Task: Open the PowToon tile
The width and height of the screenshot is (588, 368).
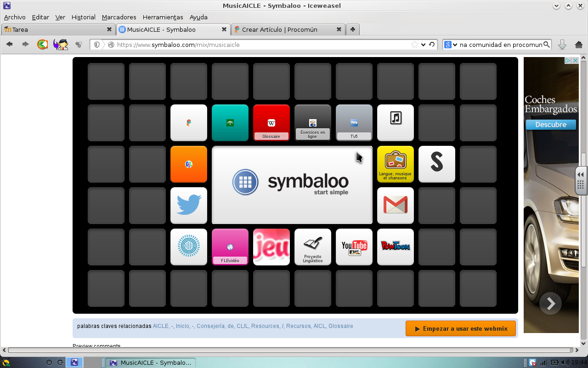Action: pos(395,247)
